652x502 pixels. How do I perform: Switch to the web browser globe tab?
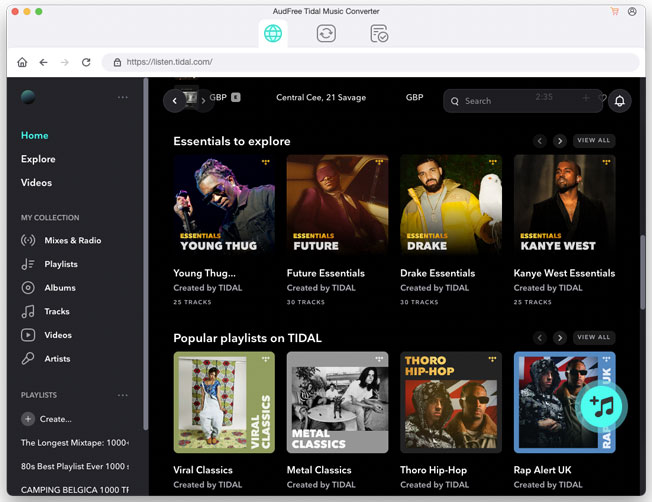tap(273, 34)
